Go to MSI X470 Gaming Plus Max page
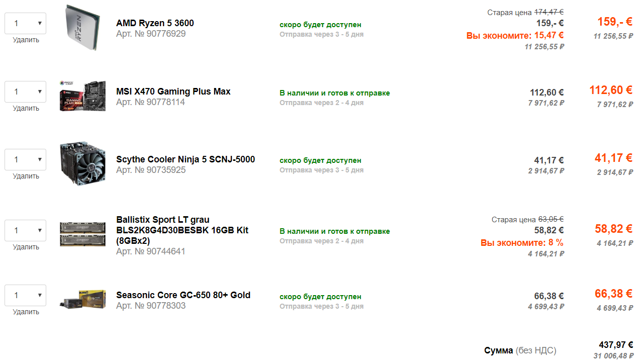This screenshot has height=364, width=639. pos(173,92)
